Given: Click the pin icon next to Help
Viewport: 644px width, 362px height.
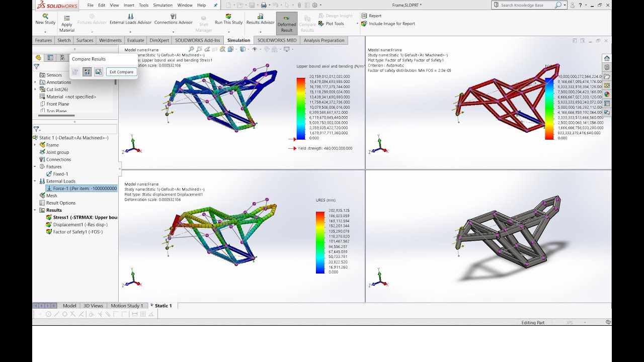Looking at the screenshot, I should pyautogui.click(x=216, y=5).
